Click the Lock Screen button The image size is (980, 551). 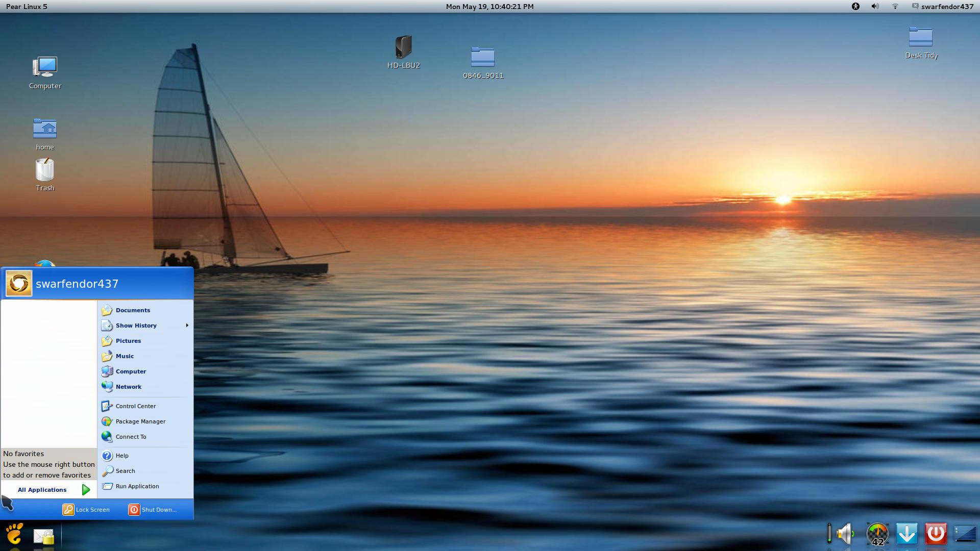86,510
